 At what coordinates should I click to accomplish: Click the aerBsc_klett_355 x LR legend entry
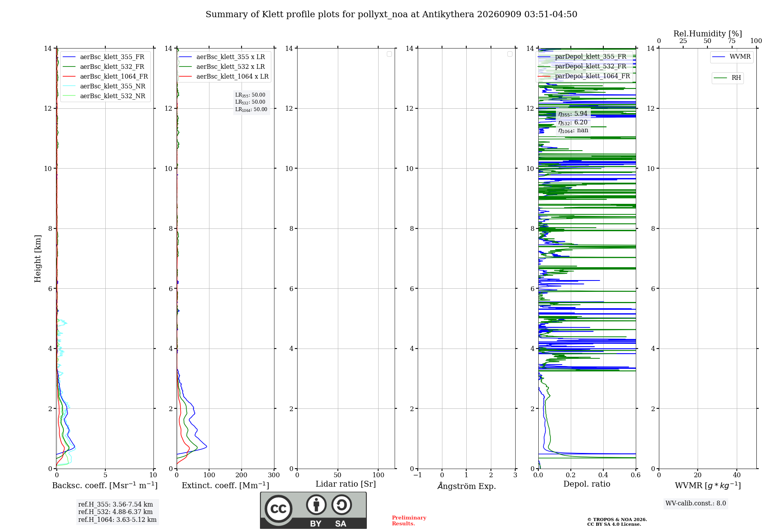[222, 57]
